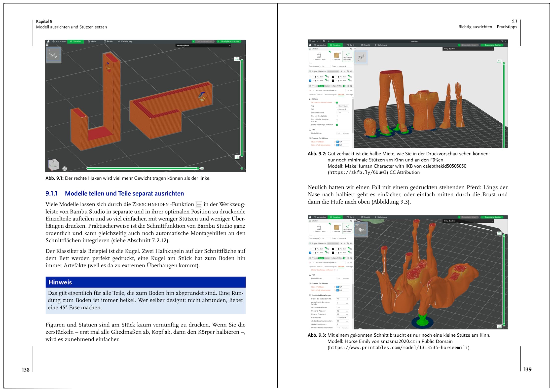Open the Slicing-Ergebnis dropdown in Abb. 9.3
Screen dimensions: 554x392
pyautogui.click(x=468, y=221)
